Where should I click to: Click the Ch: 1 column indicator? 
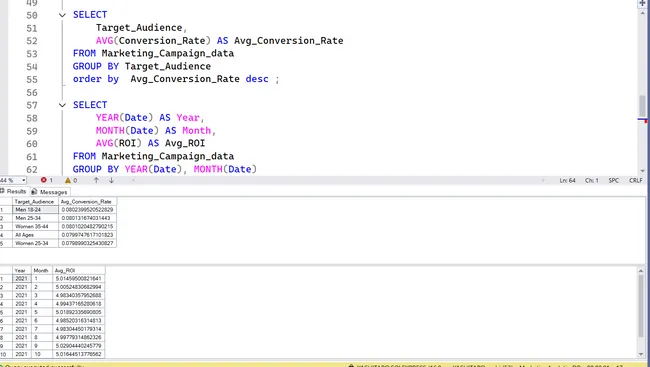pos(592,180)
